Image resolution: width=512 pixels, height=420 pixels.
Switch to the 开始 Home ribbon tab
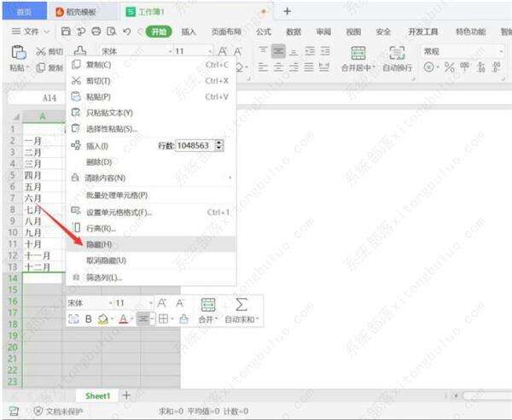(x=159, y=32)
